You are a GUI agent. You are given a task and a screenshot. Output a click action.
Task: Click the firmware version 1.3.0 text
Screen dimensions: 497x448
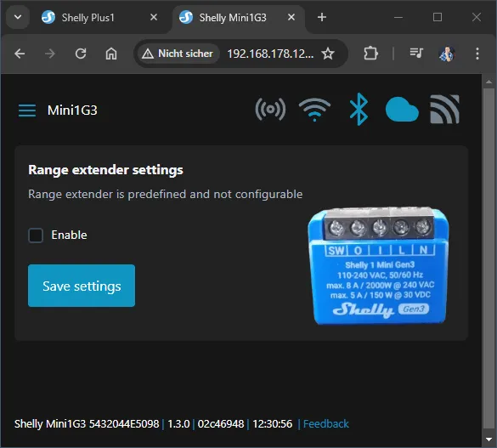click(x=178, y=424)
